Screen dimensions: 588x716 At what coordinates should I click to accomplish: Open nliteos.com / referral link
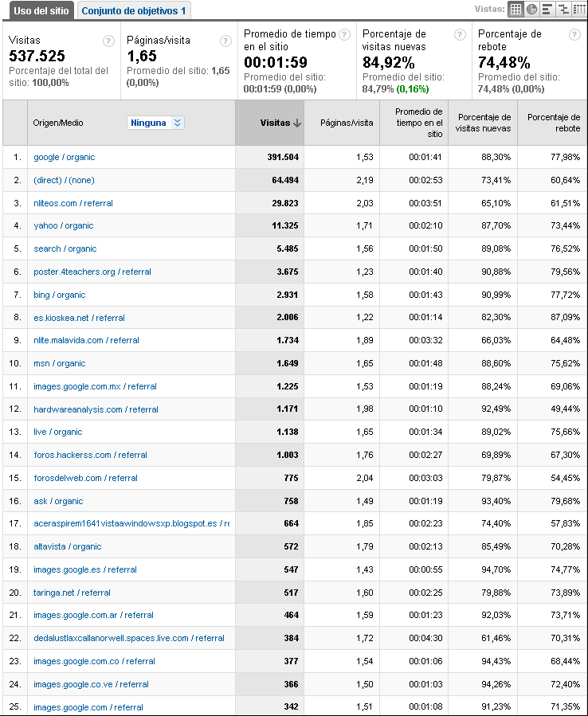point(73,203)
